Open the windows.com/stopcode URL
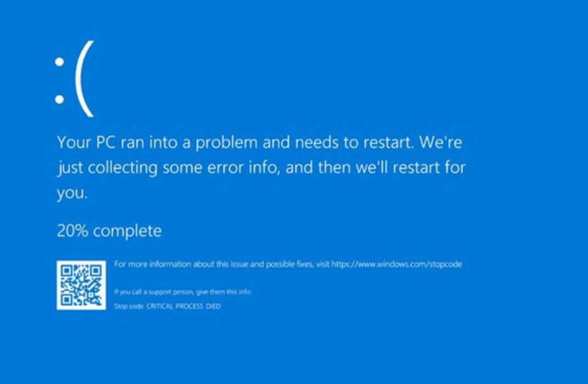This screenshot has height=384, width=588. [x=397, y=264]
